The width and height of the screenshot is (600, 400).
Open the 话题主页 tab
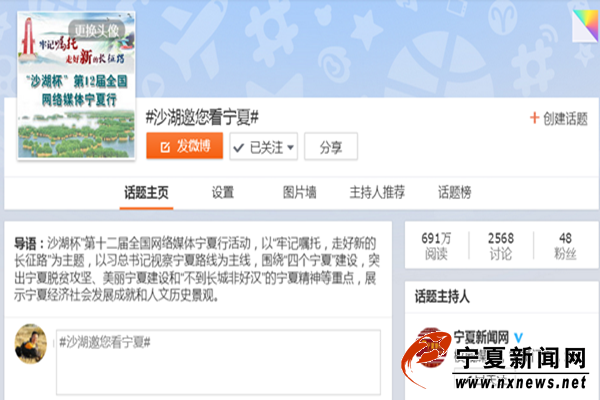[146, 192]
